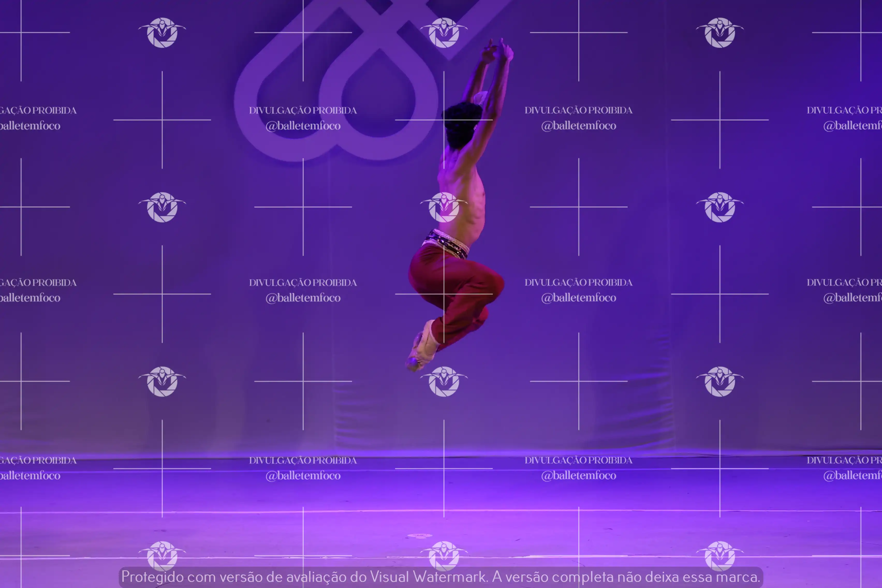Click the @balletemfoco text over the backdrop logo
The height and width of the screenshot is (588, 882).
303,126
